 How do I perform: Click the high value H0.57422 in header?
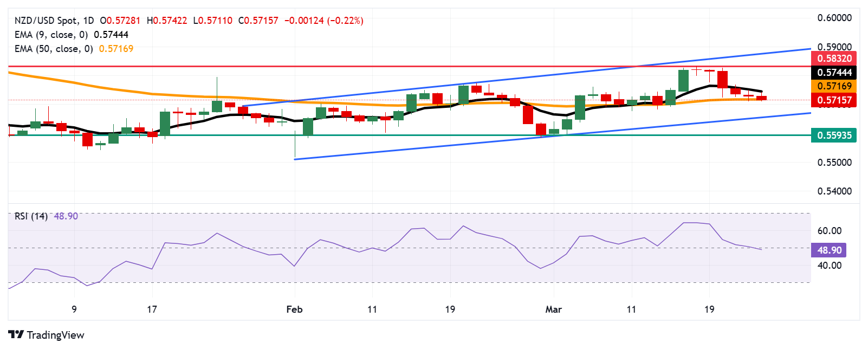point(167,21)
